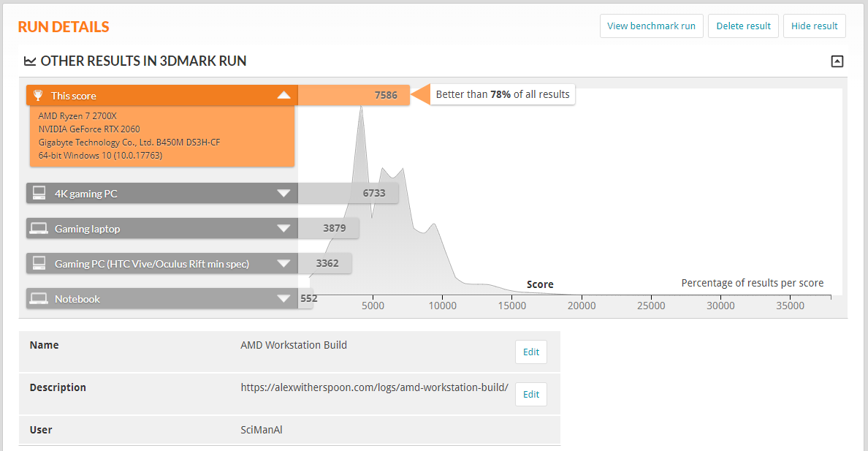Viewport: 868px width, 451px height.
Task: Click the desktop icon for Gaming PC min spec
Action: pyautogui.click(x=39, y=264)
